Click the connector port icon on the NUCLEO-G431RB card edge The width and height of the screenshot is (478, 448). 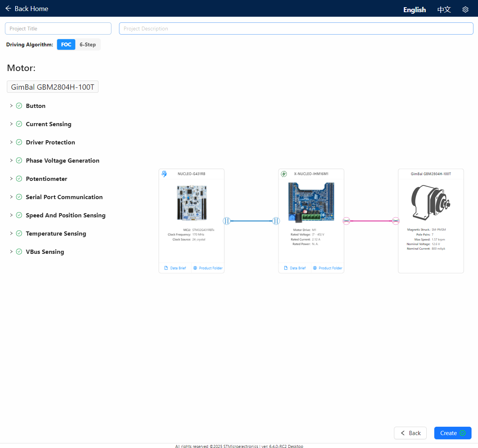[x=227, y=221]
